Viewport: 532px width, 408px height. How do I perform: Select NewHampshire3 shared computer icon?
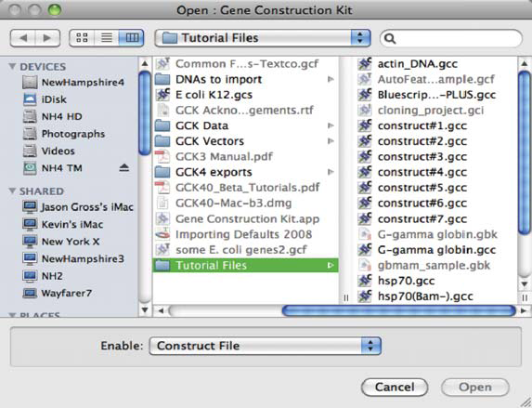pyautogui.click(x=30, y=258)
